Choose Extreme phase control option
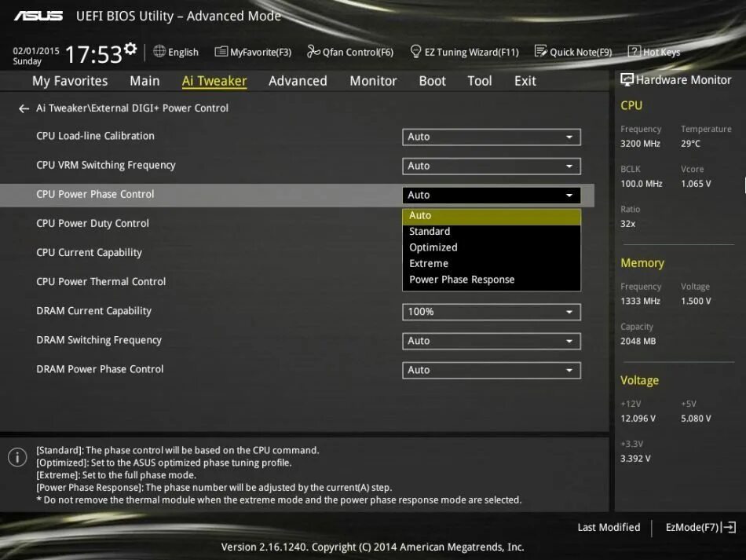This screenshot has height=560, width=746. (492, 264)
